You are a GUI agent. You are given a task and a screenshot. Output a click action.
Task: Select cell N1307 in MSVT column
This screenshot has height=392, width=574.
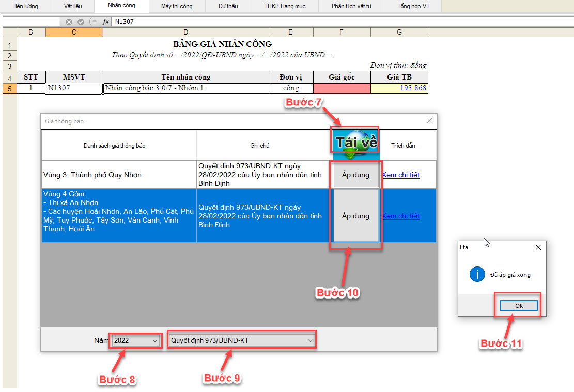click(x=74, y=88)
